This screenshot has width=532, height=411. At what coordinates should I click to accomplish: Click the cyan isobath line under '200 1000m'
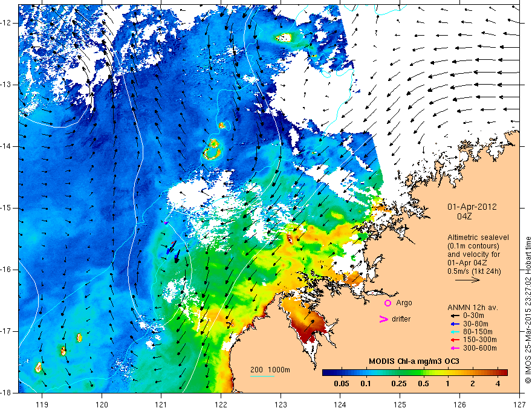tap(262, 376)
